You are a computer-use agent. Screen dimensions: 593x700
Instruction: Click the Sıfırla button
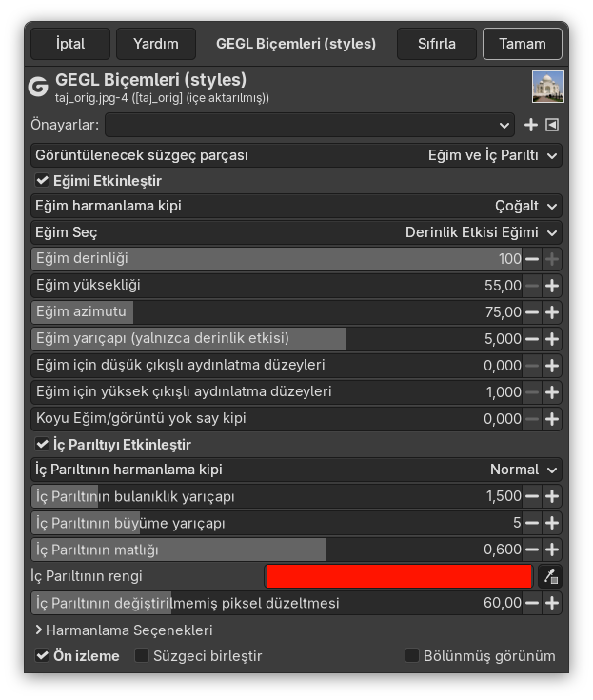coord(437,44)
